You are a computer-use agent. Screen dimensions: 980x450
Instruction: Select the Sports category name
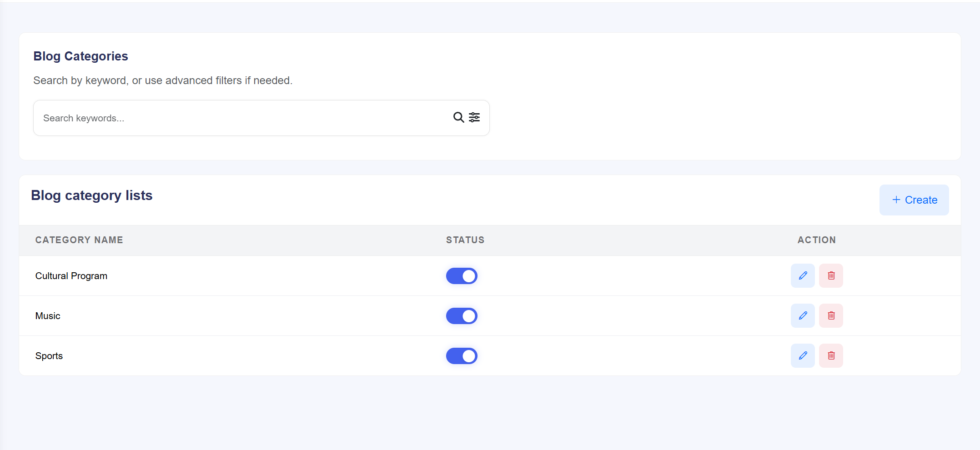click(49, 356)
